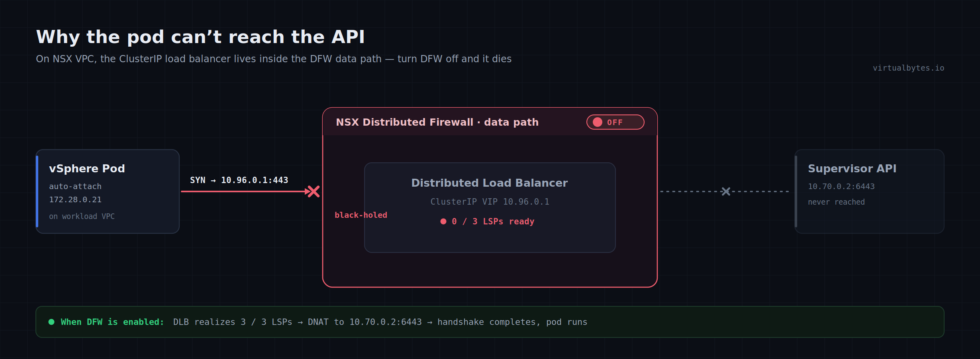Click Supervisor API title

click(852, 168)
